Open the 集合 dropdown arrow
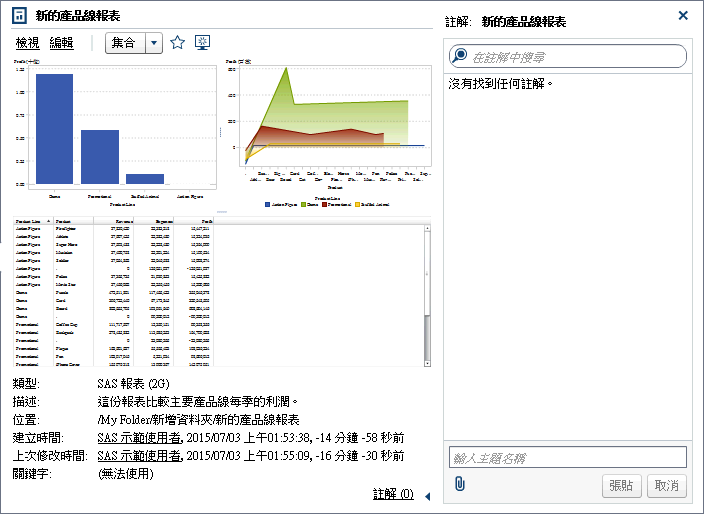This screenshot has height=514, width=704. (x=154, y=43)
